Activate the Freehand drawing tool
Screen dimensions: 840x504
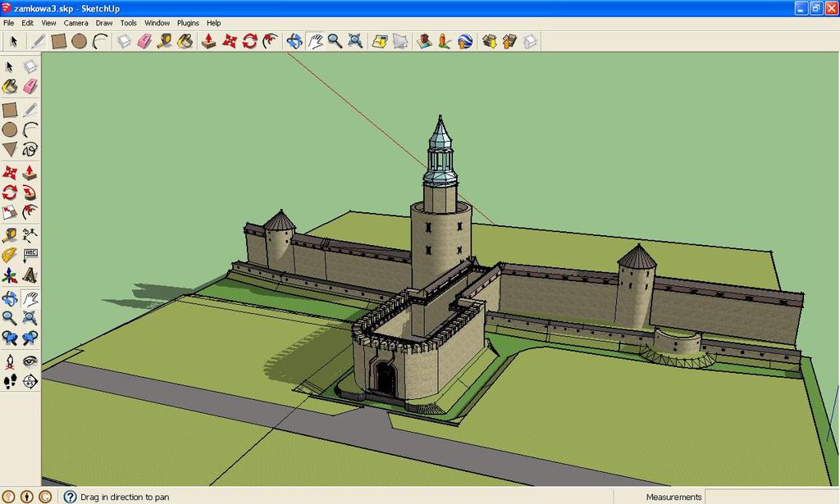30,149
